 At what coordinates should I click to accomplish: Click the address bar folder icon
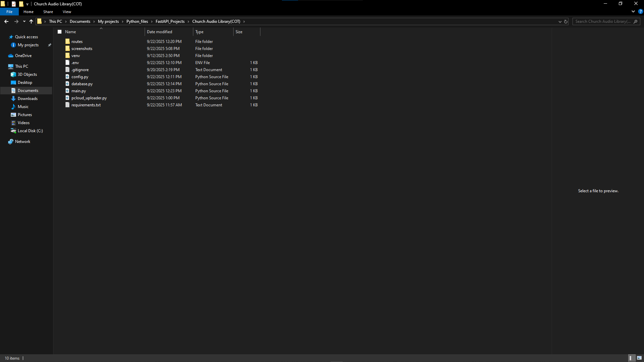point(40,21)
